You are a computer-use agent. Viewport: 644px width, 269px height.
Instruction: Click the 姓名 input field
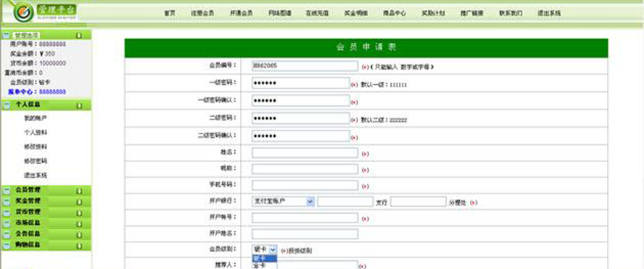pos(305,153)
